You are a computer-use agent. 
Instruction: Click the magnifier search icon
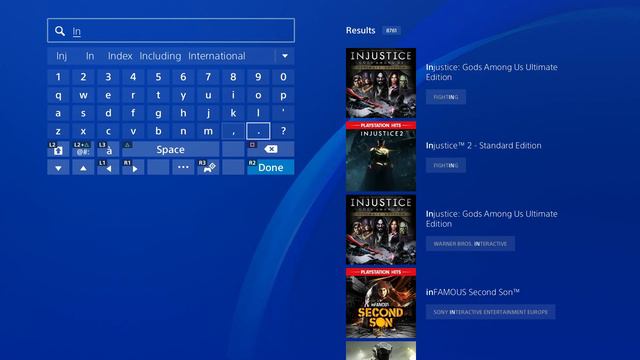tap(60, 31)
